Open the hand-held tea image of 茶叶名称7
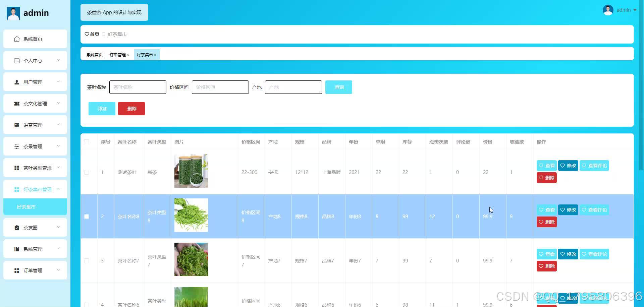644x307 pixels. coord(191,259)
